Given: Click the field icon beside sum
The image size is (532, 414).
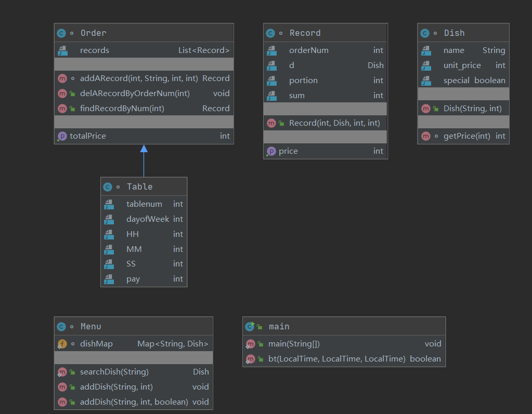Looking at the screenshot, I should pos(272,96).
